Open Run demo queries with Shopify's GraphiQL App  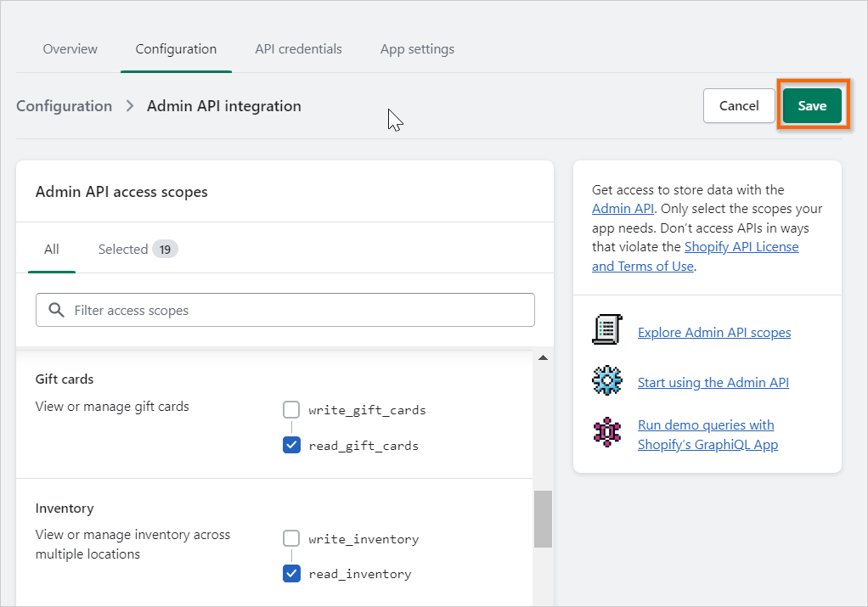click(x=707, y=435)
